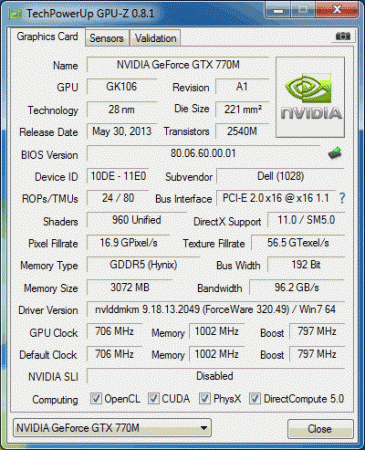Click the Name field showing GTX 770M

pyautogui.click(x=178, y=65)
